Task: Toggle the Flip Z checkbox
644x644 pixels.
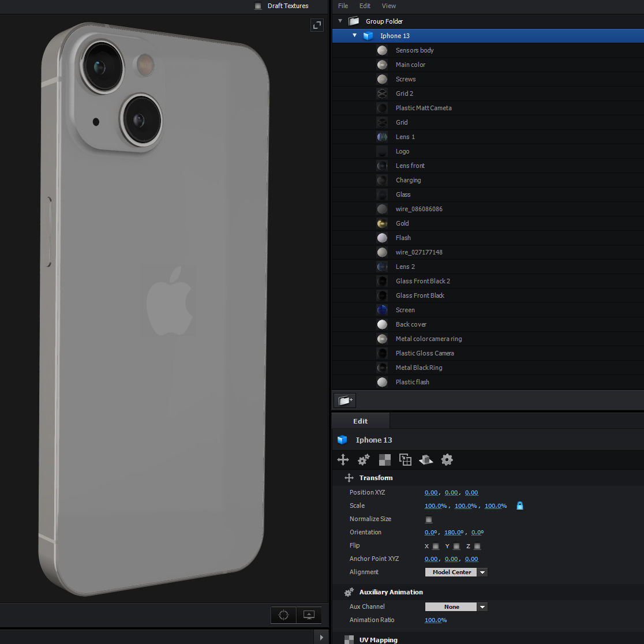Action: pos(477,546)
